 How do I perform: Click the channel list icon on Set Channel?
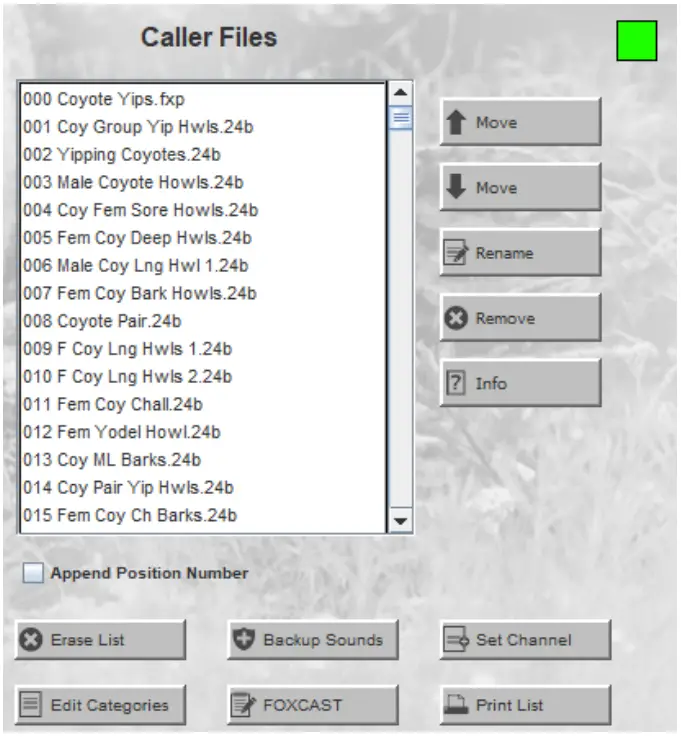click(456, 640)
